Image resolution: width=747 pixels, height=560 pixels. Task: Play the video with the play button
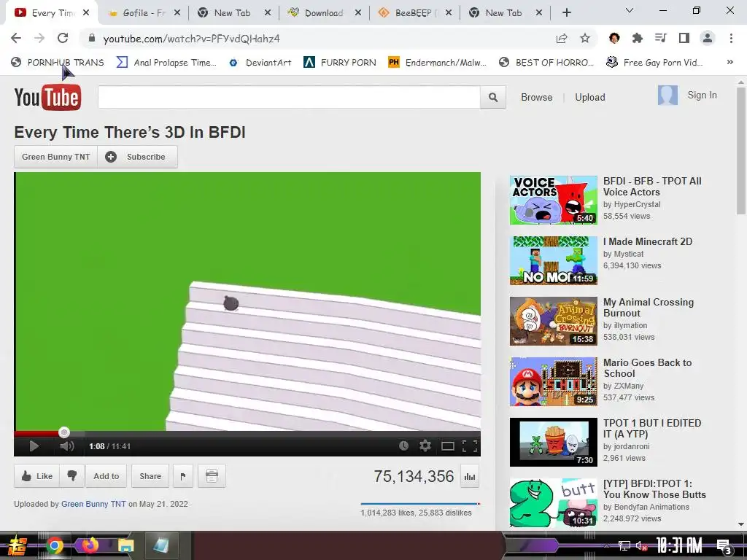[34, 446]
